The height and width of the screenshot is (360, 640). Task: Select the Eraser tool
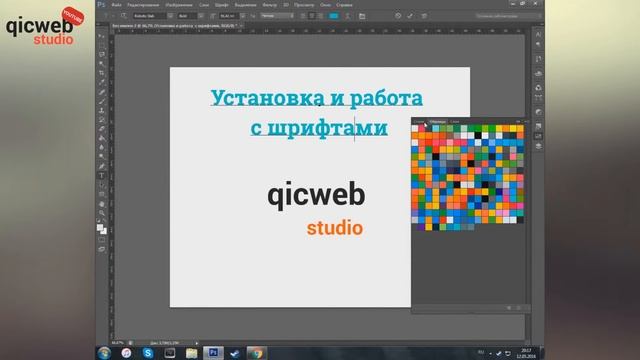102,129
